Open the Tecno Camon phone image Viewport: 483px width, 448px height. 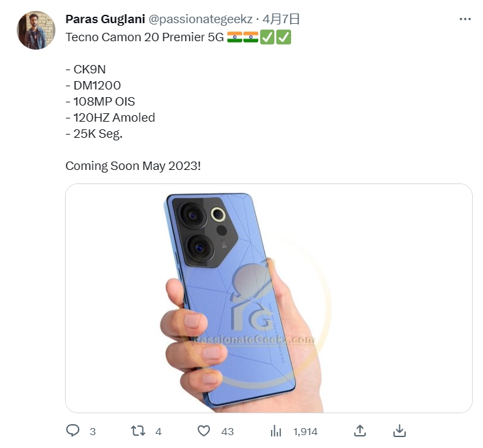point(269,298)
